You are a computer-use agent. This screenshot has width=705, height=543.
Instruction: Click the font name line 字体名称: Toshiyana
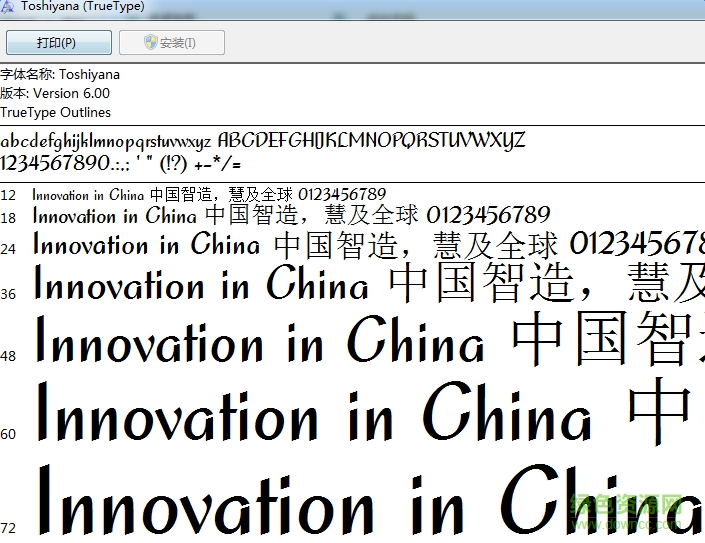[60, 74]
